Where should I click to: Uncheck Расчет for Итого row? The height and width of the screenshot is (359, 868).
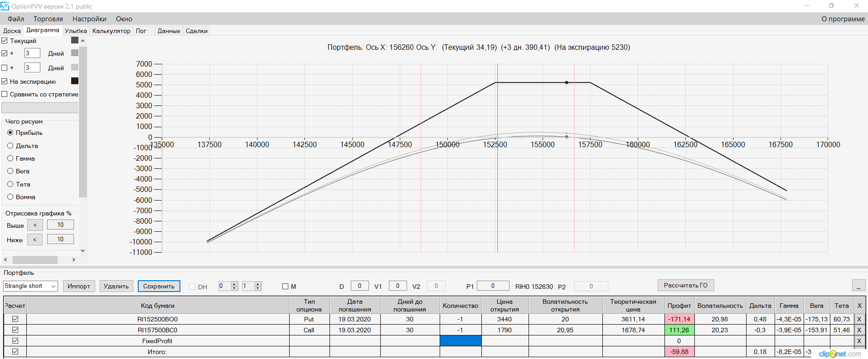tap(15, 352)
